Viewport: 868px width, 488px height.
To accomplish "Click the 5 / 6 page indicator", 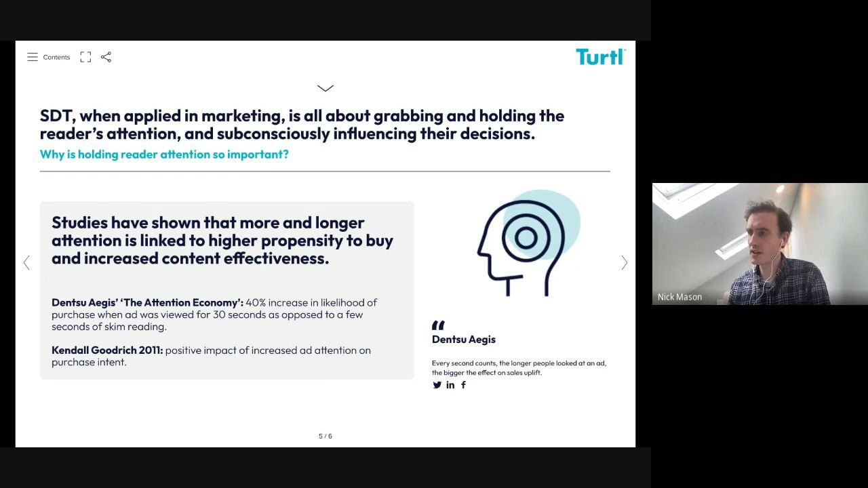I will pyautogui.click(x=325, y=436).
